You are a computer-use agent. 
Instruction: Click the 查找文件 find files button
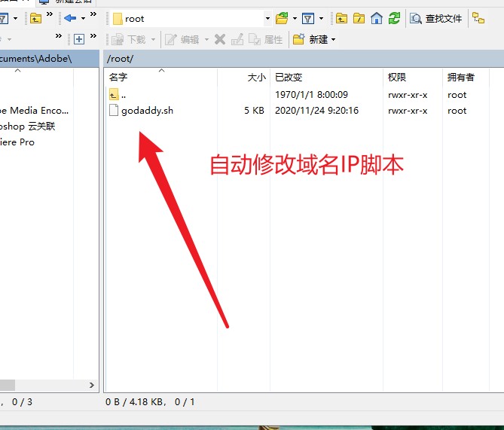tap(436, 19)
